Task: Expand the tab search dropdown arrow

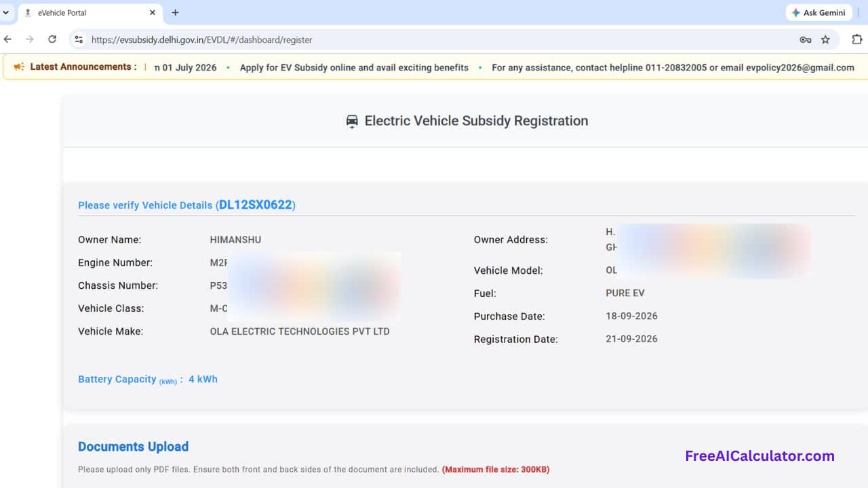Action: (6, 12)
